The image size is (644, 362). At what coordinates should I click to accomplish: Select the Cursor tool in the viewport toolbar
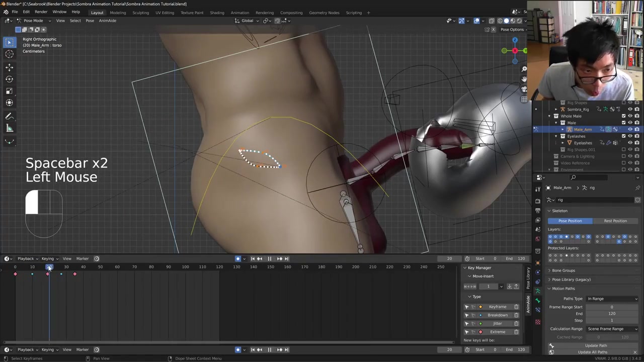(x=9, y=54)
